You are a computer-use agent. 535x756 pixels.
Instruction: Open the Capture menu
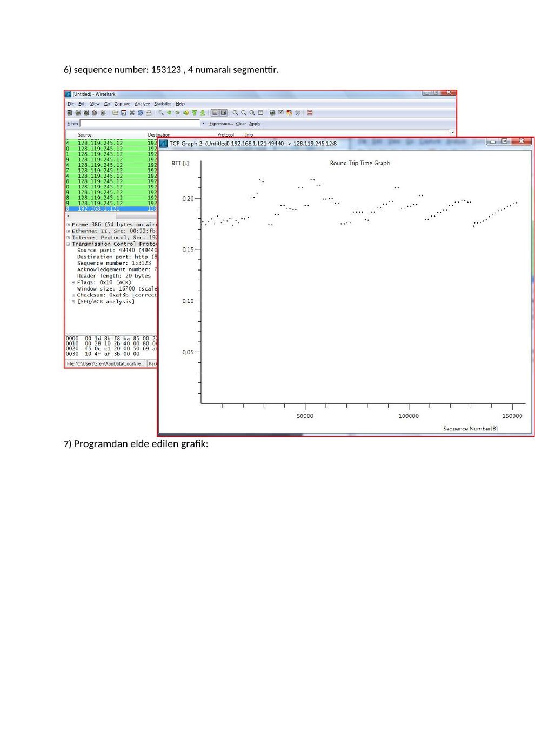click(x=122, y=104)
